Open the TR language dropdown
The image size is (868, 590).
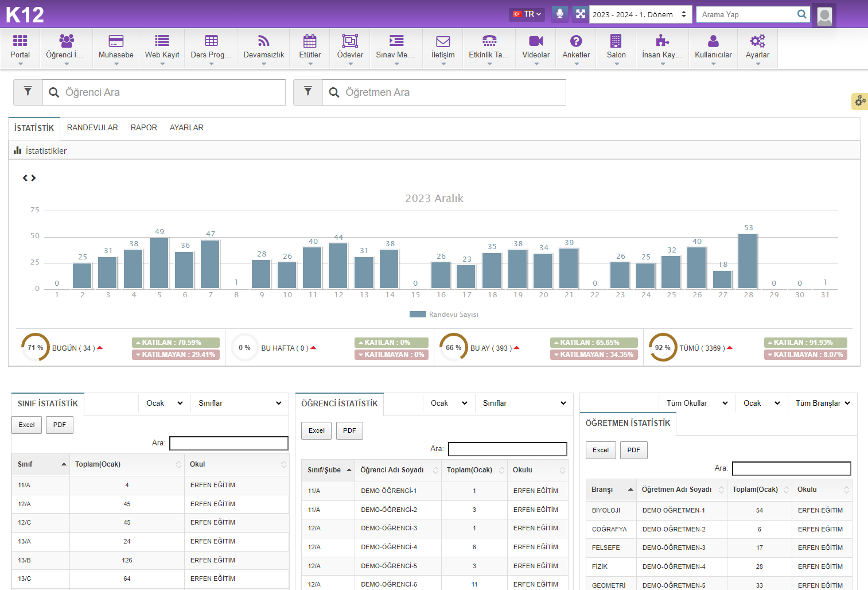527,14
